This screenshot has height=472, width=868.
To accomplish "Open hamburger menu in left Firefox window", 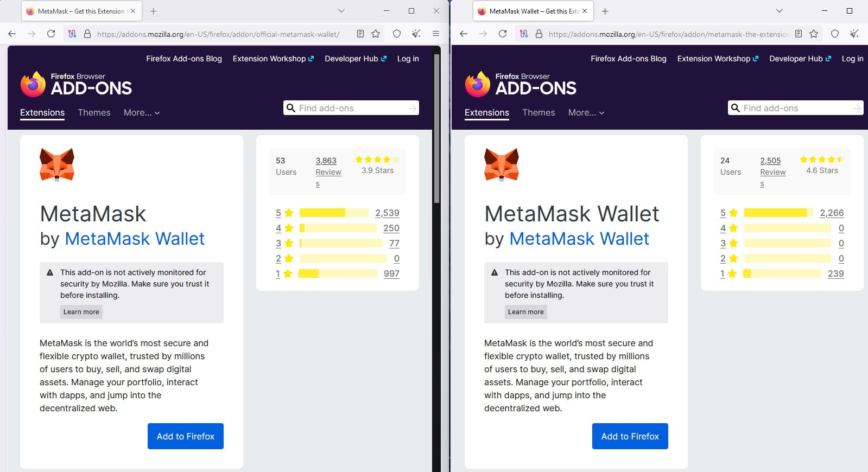I will pyautogui.click(x=435, y=34).
